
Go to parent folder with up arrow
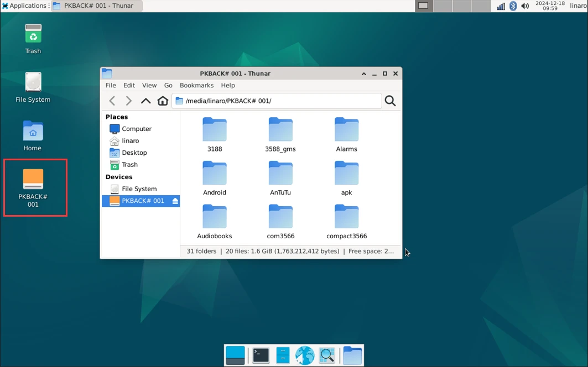[145, 101]
